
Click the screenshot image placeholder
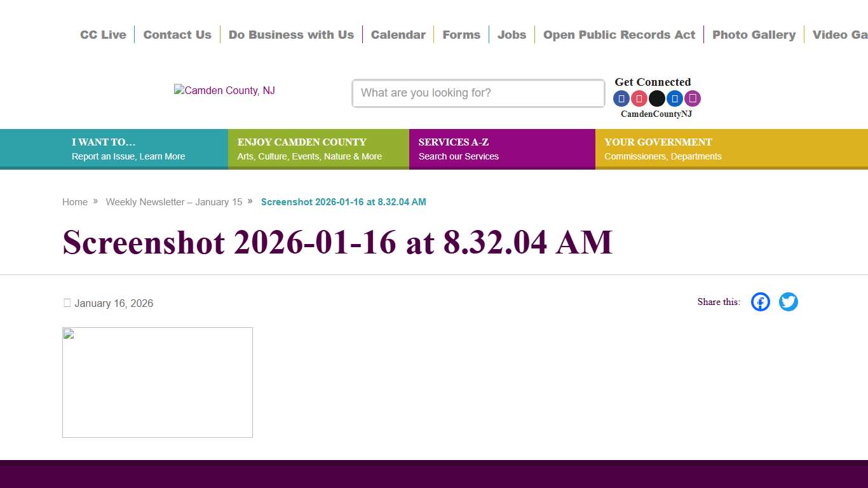click(158, 382)
